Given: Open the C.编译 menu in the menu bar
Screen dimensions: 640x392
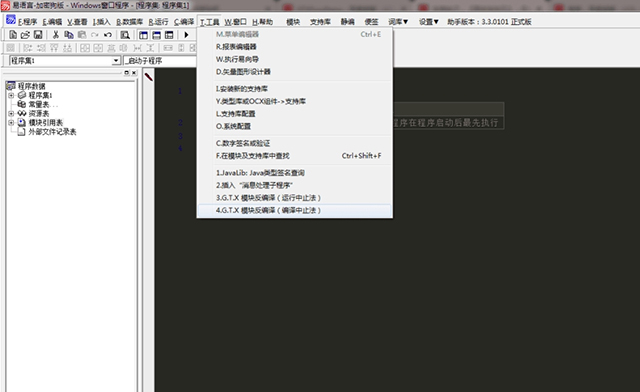Looking at the screenshot, I should (184, 22).
